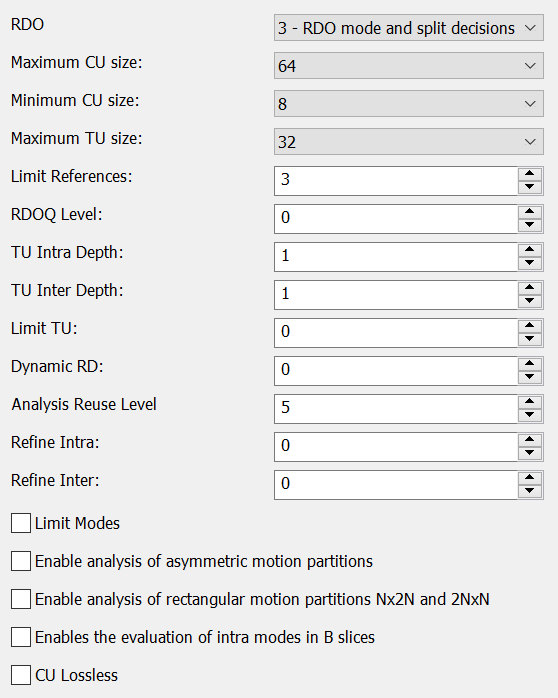This screenshot has height=698, width=558.
Task: Enable intra modes evaluation in B slices
Action: (x=21, y=637)
